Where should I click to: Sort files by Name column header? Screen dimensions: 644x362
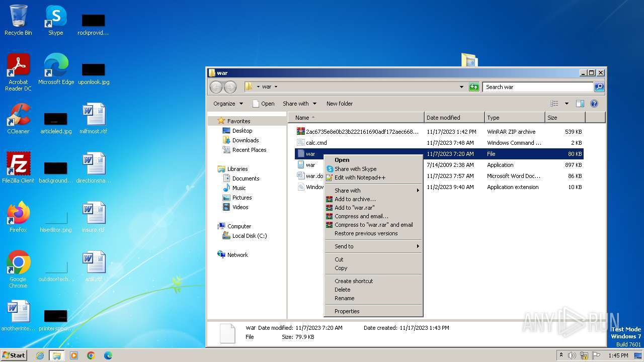[356, 118]
